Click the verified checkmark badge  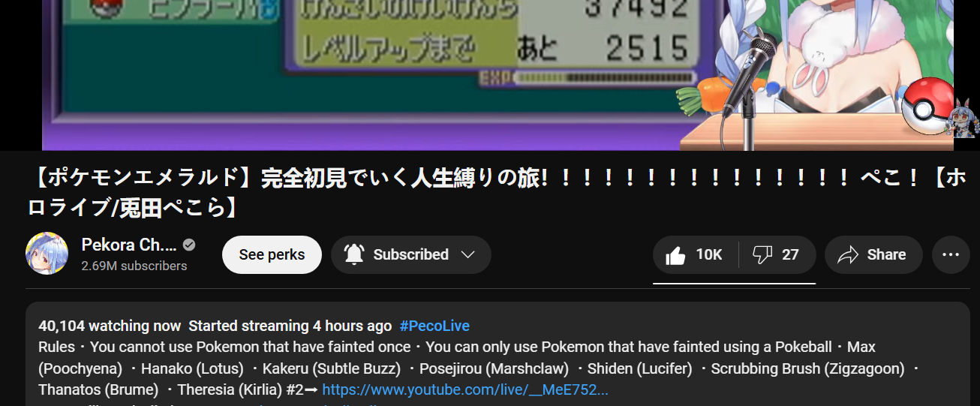point(190,245)
